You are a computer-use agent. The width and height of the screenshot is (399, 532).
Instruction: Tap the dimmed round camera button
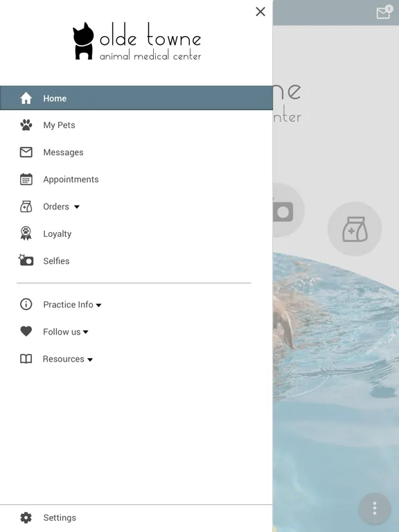click(288, 211)
